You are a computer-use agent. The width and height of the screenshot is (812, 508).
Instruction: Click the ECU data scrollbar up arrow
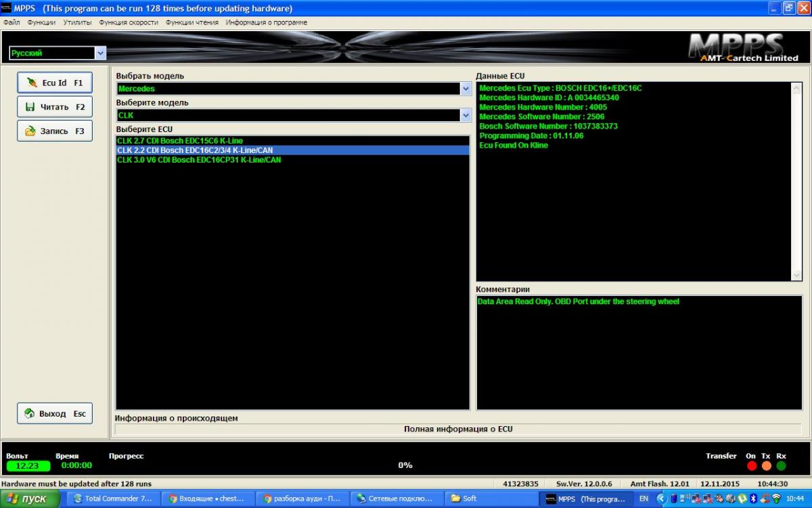point(796,88)
